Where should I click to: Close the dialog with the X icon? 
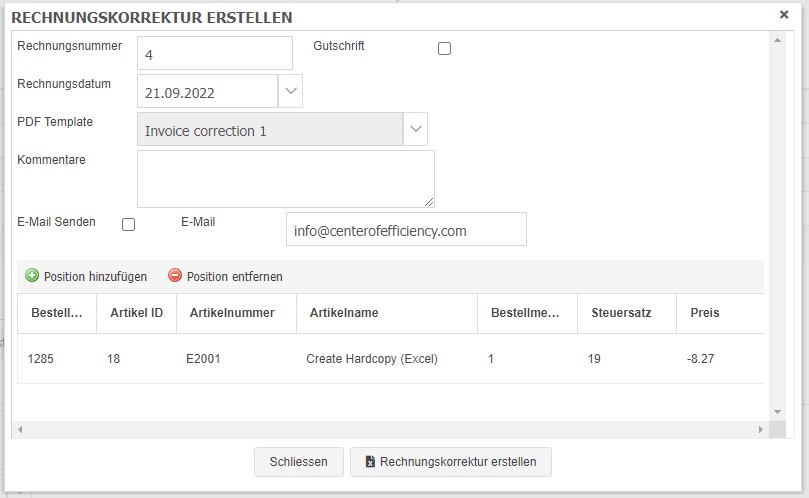click(x=784, y=15)
